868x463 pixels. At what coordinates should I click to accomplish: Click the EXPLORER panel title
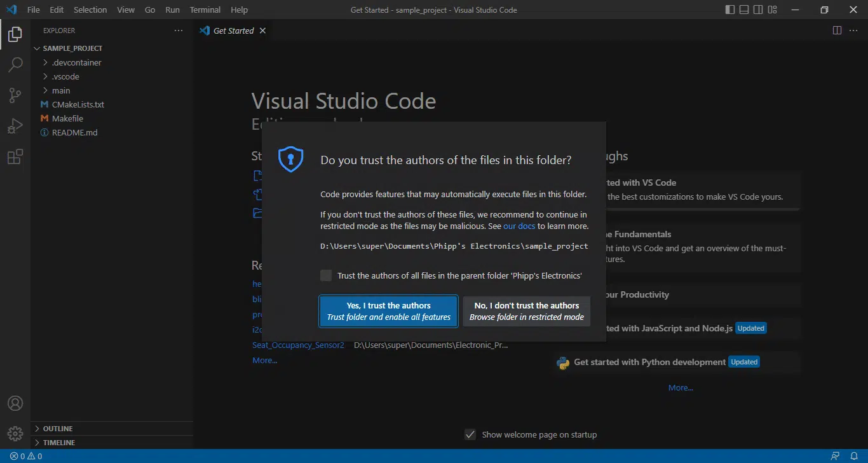(x=59, y=31)
